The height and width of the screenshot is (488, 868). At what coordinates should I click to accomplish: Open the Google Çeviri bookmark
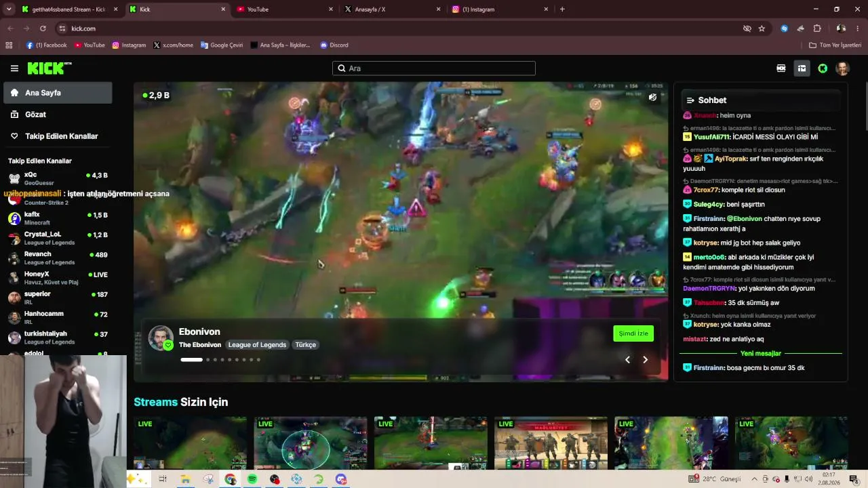(x=222, y=45)
